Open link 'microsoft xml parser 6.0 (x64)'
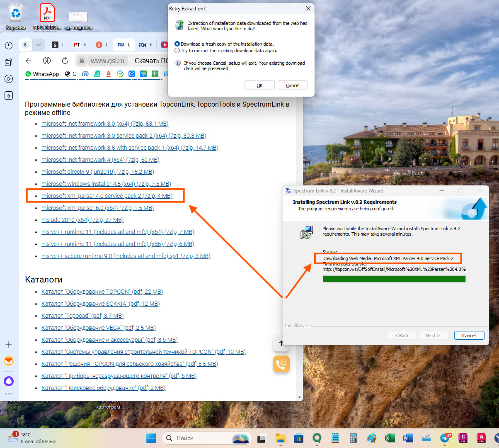 click(x=97, y=208)
